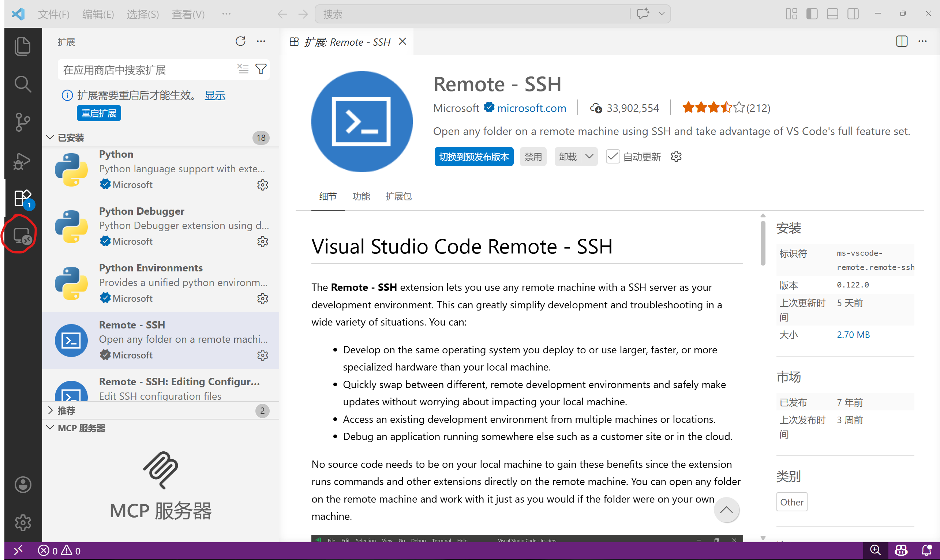This screenshot has height=560, width=940.
Task: Open the Explorer view in activity bar
Action: [22, 46]
